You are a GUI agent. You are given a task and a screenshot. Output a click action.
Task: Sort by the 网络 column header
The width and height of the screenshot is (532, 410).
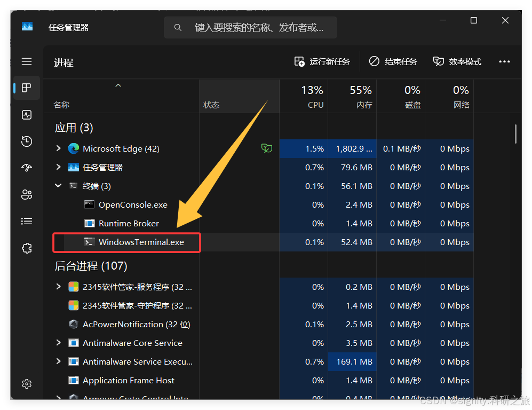click(449, 97)
